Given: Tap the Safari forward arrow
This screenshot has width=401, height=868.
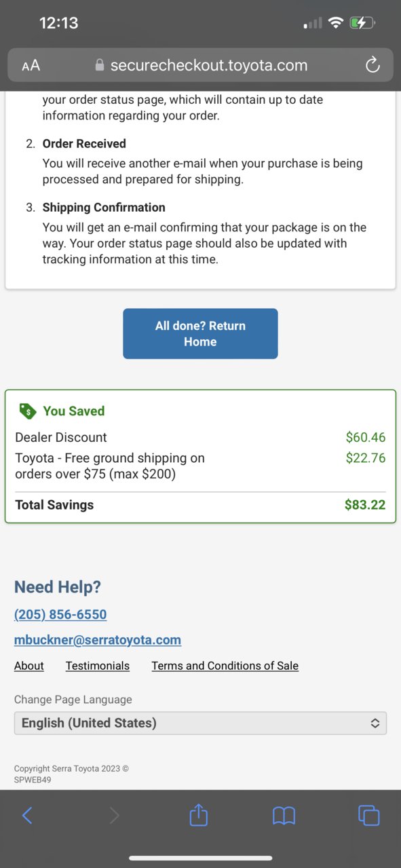Looking at the screenshot, I should click(x=114, y=815).
